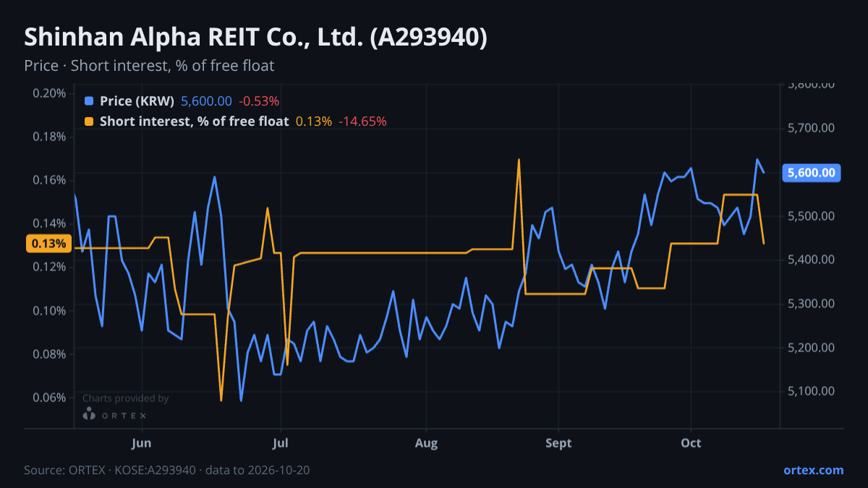The height and width of the screenshot is (488, 868).
Task: Click the 5,200.00 right axis label
Action: click(811, 348)
